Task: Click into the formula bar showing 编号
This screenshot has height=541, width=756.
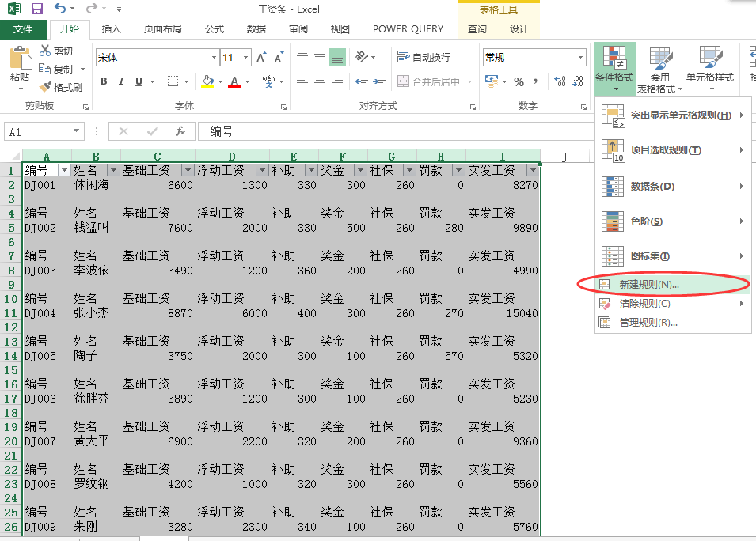Action: 395,131
